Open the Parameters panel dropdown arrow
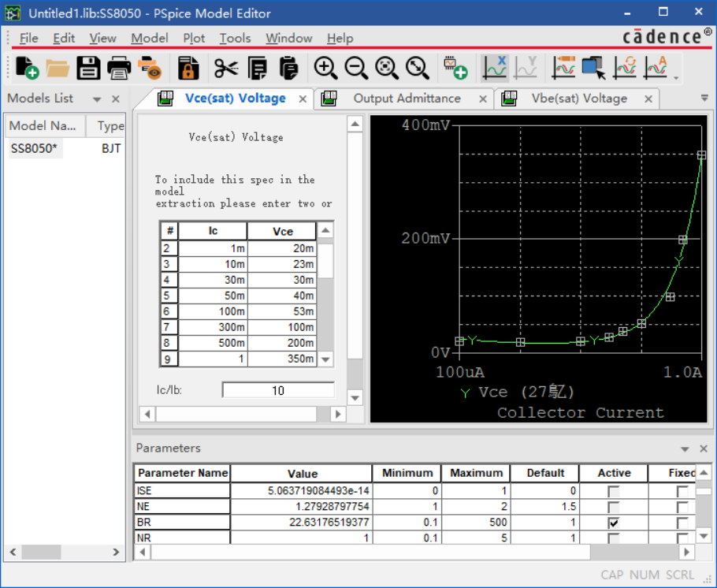 click(x=685, y=449)
